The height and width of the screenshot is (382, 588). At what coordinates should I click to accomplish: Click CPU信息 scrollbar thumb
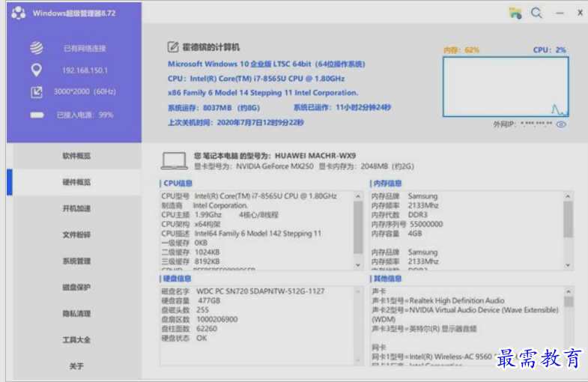358,228
